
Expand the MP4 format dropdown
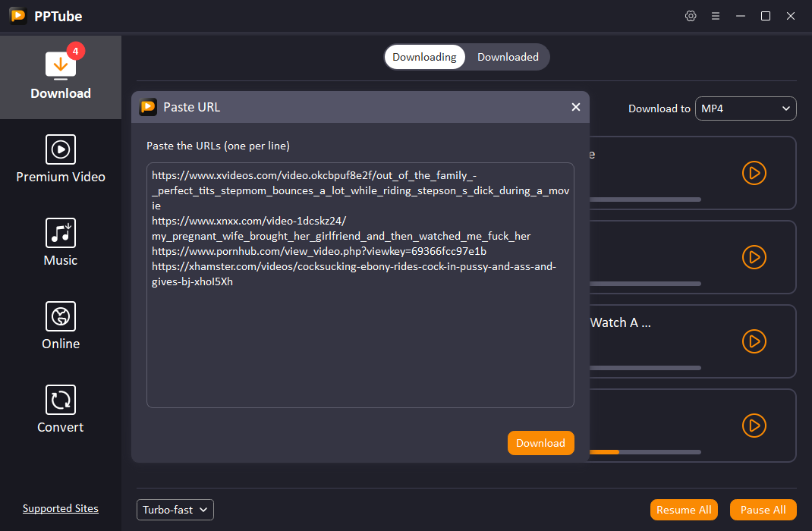pyautogui.click(x=745, y=108)
